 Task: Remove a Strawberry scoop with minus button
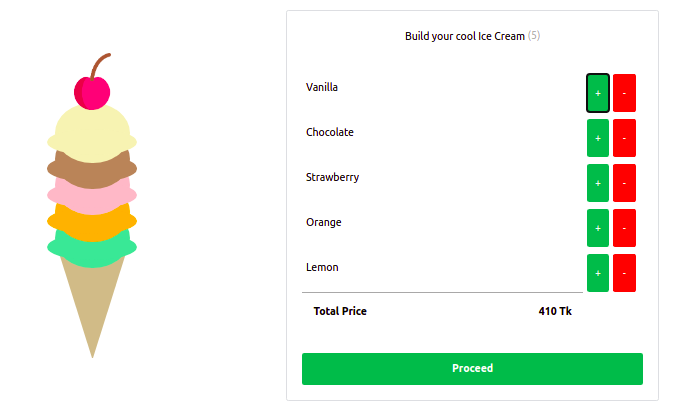click(624, 183)
